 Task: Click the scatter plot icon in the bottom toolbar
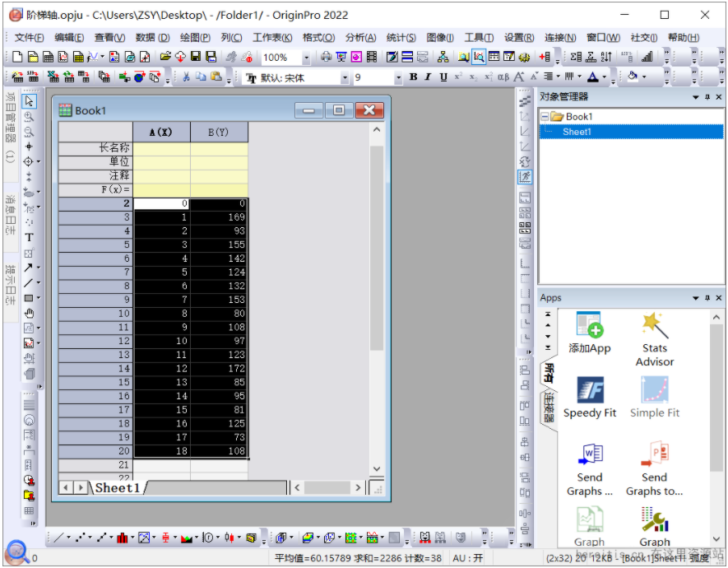coord(80,538)
